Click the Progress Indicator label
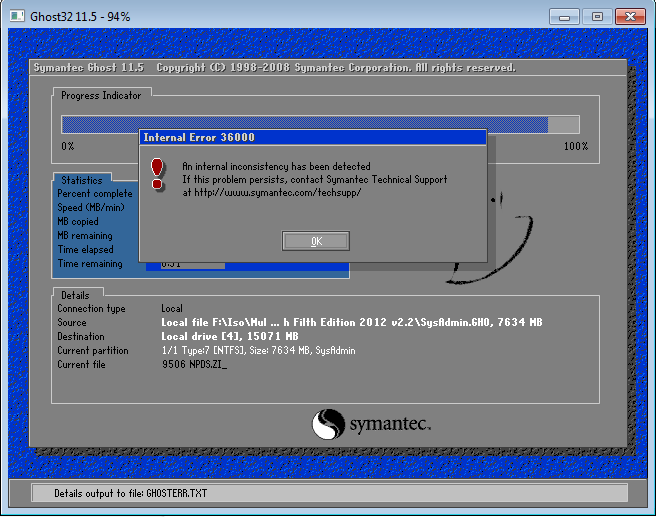This screenshot has height=517, width=656. tap(101, 95)
